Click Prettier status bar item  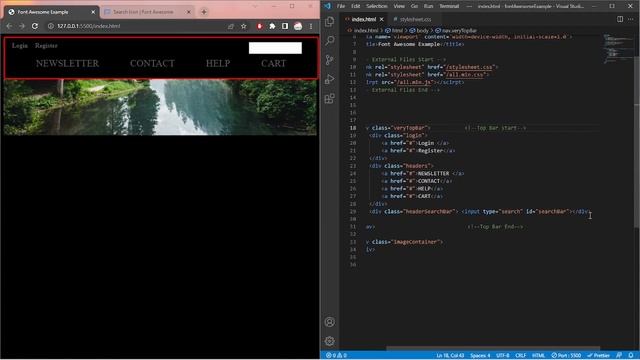pos(598,356)
